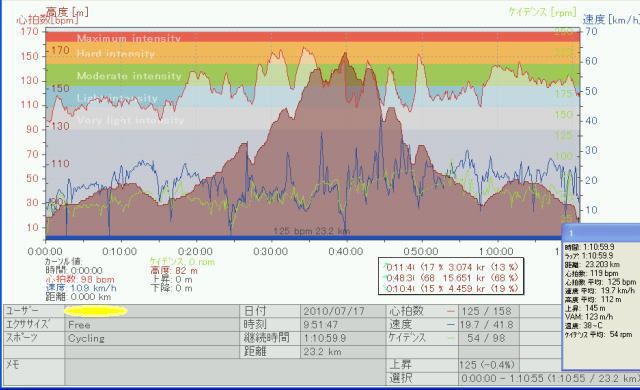Click '心拍数: 119 bpm' in the lap popup

tap(591, 273)
